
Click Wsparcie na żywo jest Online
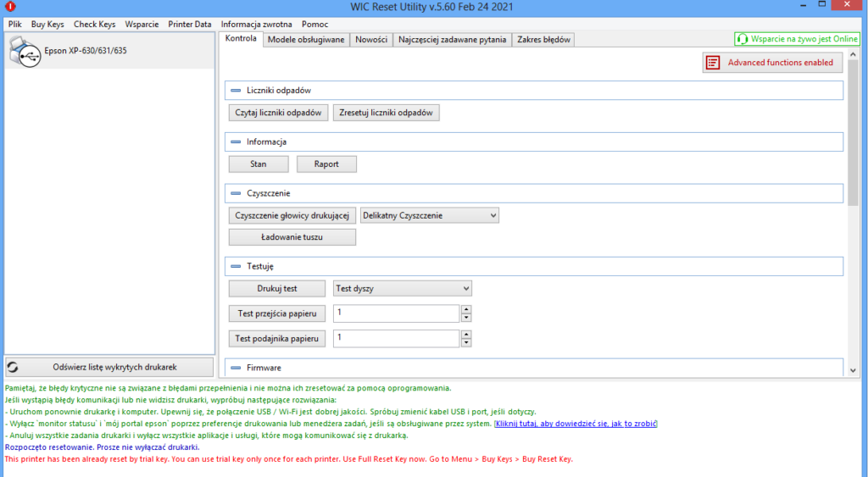point(797,39)
